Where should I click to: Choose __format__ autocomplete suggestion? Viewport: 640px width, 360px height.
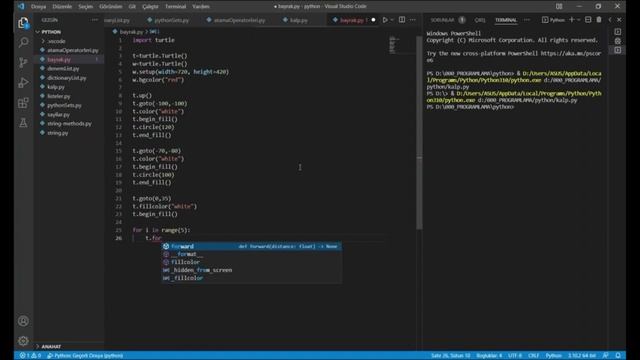pyautogui.click(x=251, y=254)
